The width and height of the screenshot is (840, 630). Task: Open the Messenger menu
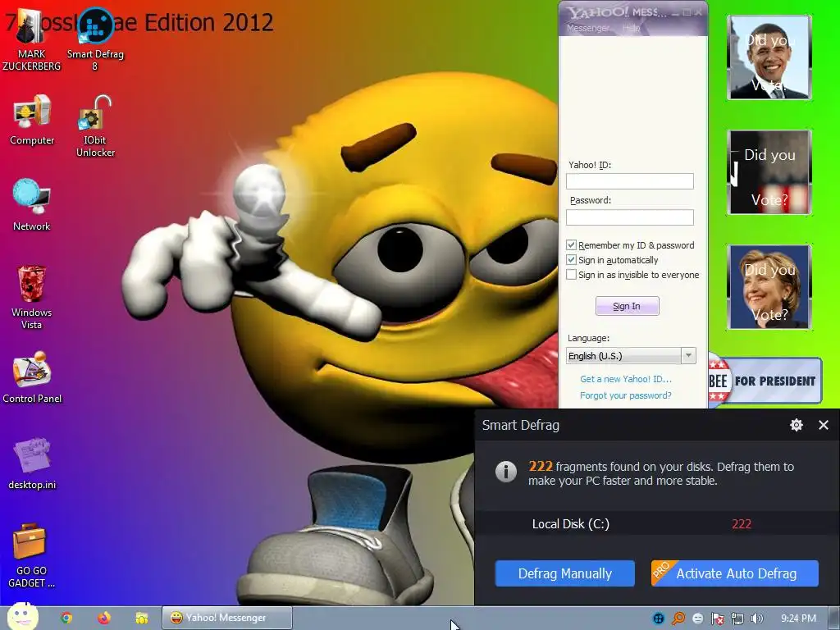587,28
